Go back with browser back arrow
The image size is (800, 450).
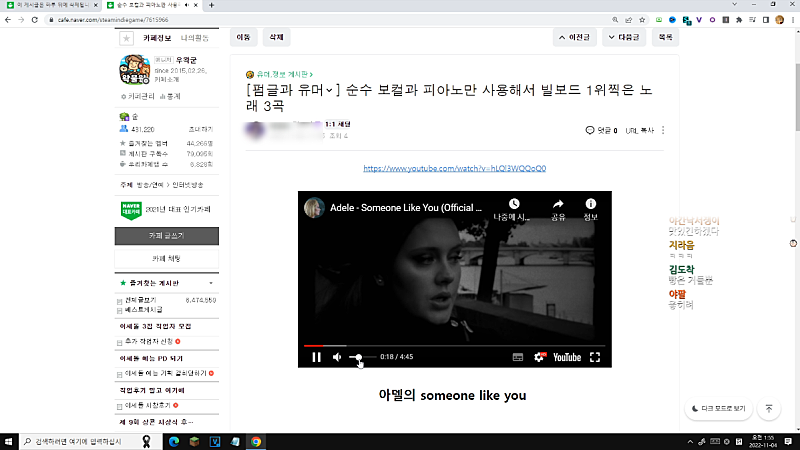[x=8, y=20]
